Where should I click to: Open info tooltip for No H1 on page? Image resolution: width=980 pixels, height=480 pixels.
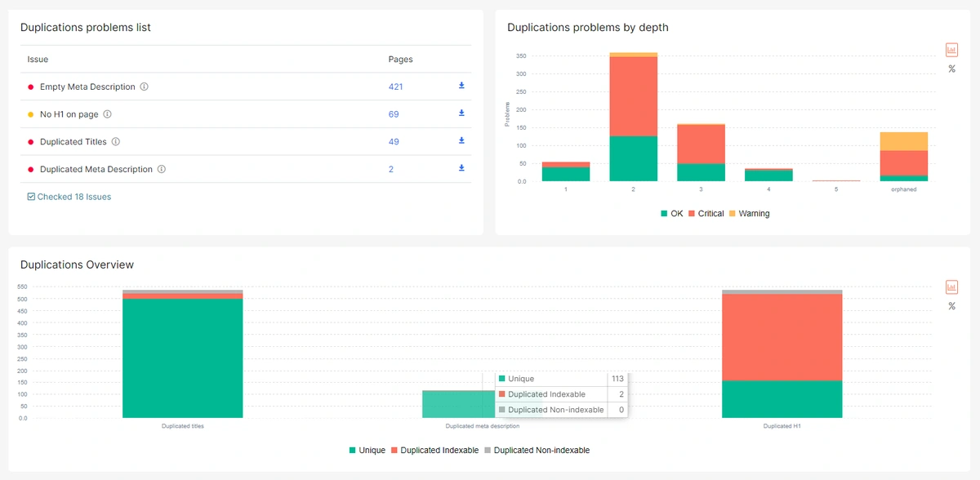pos(107,114)
